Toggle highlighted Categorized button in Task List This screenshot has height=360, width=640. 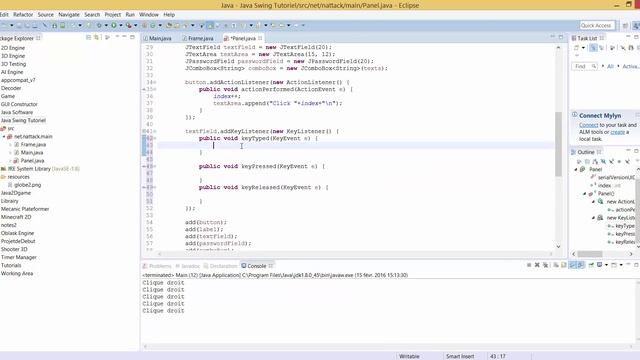[x=593, y=48]
